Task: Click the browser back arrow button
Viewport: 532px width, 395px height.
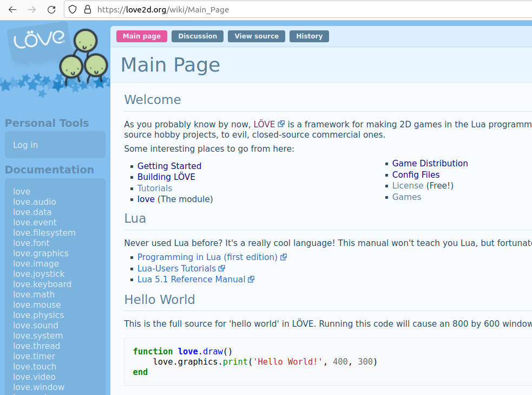Action: 12,9
